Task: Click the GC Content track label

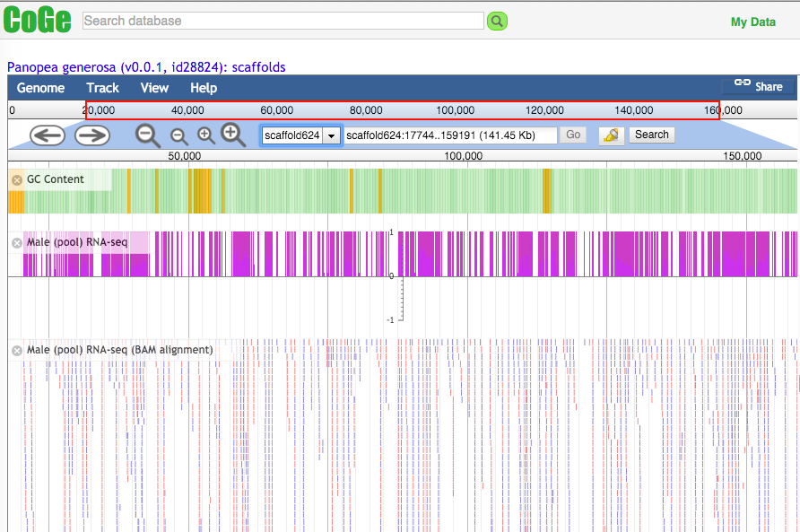Action: click(55, 179)
